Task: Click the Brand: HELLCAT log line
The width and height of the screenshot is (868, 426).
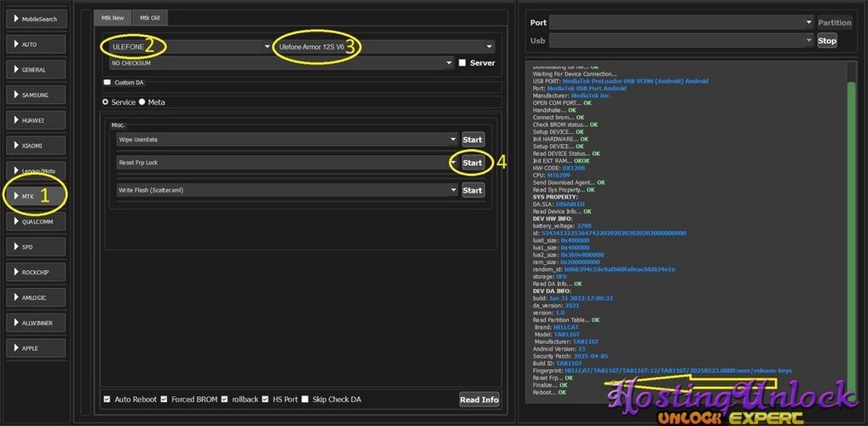Action: click(x=556, y=327)
